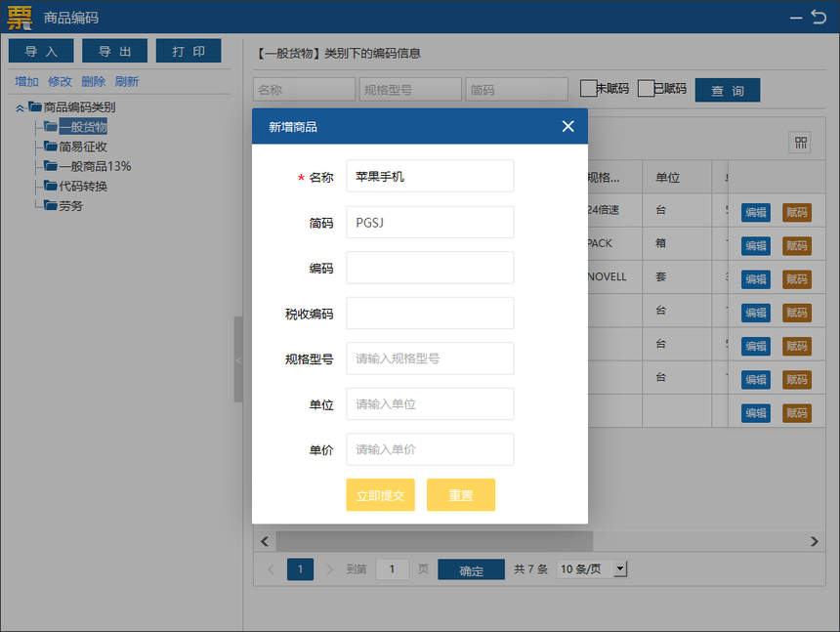
Task: Click the empty 编码 field in dialog
Action: click(430, 268)
